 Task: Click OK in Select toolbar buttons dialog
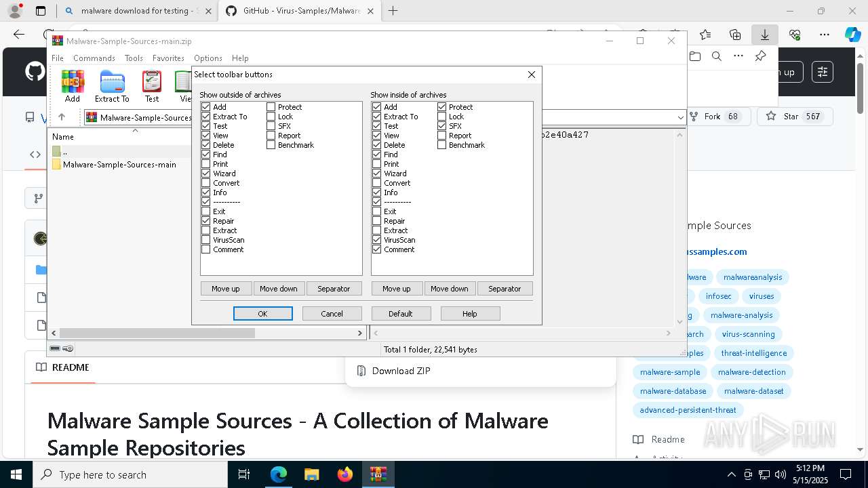click(x=263, y=314)
